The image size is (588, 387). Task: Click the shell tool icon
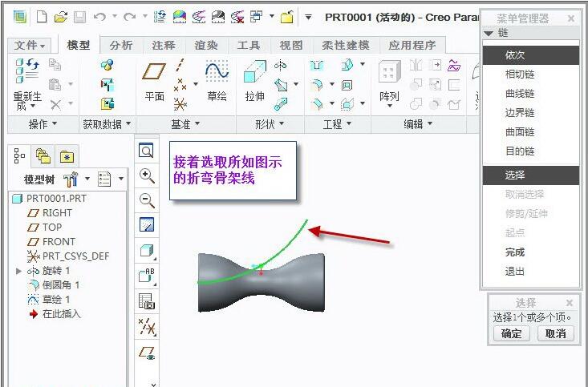pyautogui.click(x=347, y=86)
